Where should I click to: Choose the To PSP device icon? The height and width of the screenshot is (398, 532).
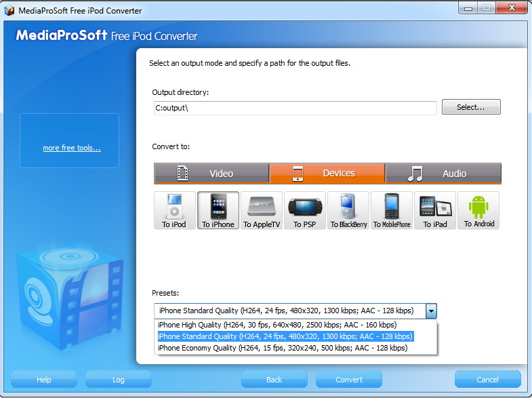coord(305,210)
